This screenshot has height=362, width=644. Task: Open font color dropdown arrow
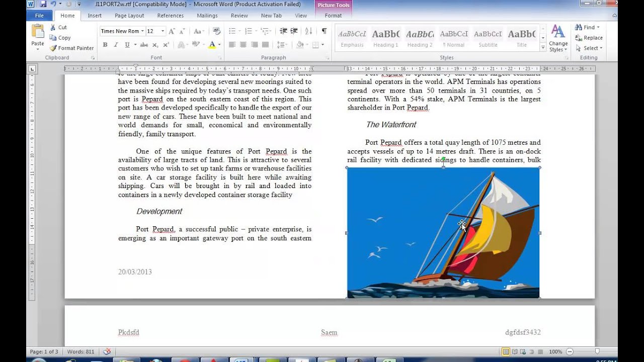219,45
